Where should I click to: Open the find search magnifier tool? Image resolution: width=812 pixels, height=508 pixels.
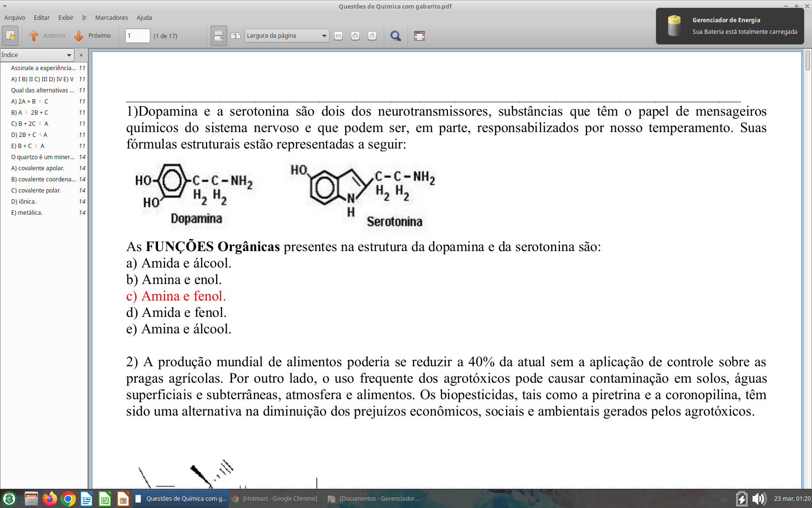(395, 36)
